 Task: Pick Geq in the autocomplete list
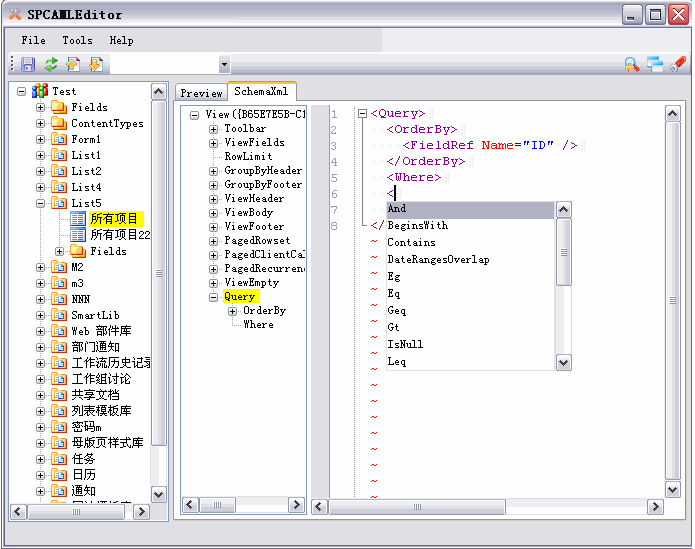pyautogui.click(x=470, y=311)
